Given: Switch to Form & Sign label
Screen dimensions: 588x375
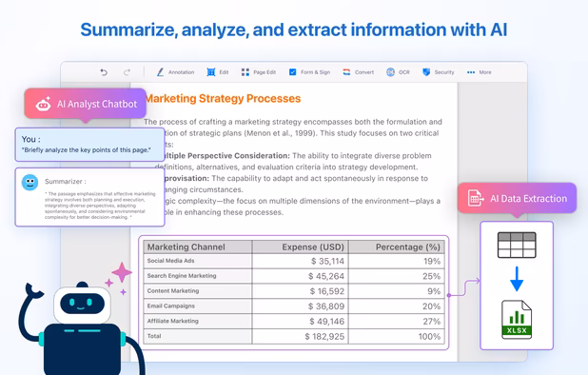Looking at the screenshot, I should [x=315, y=72].
